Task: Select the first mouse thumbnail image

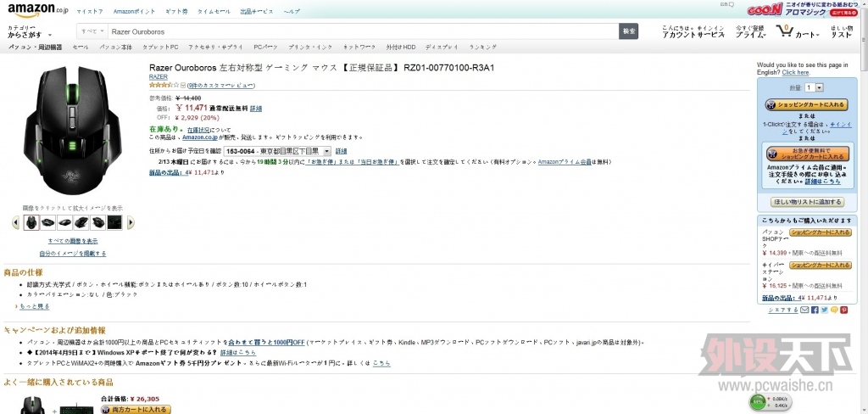Action: tap(31, 223)
